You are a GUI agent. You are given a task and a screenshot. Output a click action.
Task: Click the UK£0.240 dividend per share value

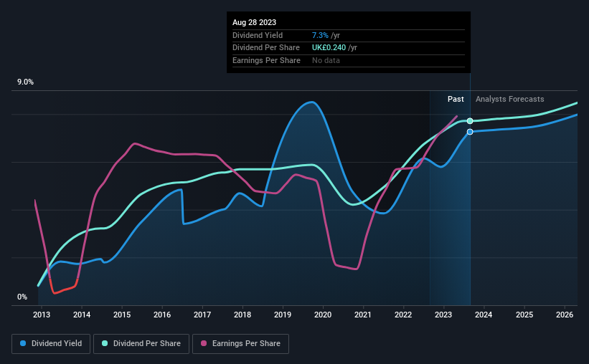(x=329, y=48)
